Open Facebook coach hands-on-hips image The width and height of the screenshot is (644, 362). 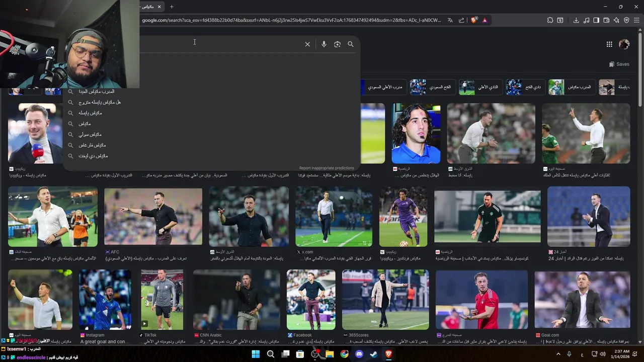click(x=311, y=300)
